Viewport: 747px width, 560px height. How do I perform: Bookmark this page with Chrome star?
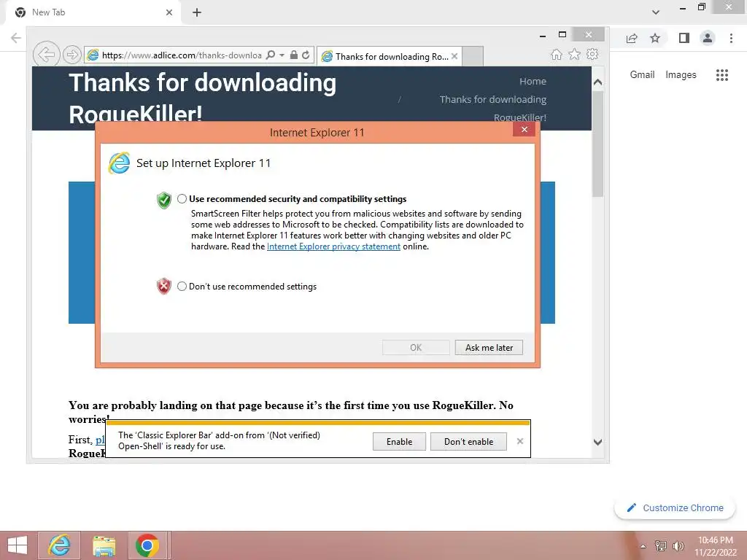(x=655, y=38)
